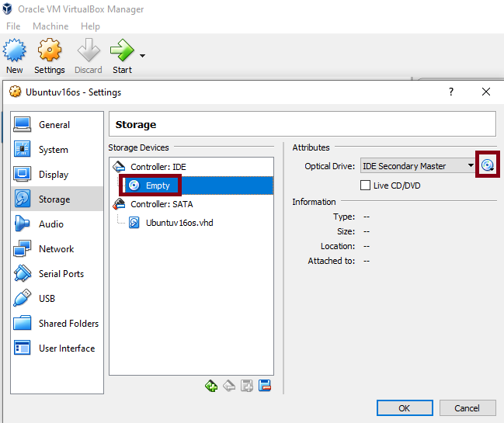
Task: Click the Type: information label
Action: coord(344,217)
